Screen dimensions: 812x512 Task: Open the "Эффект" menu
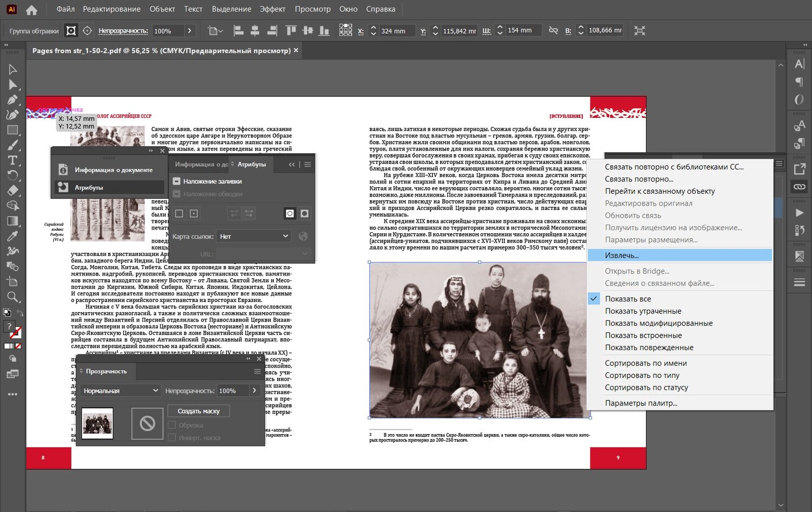pos(272,9)
